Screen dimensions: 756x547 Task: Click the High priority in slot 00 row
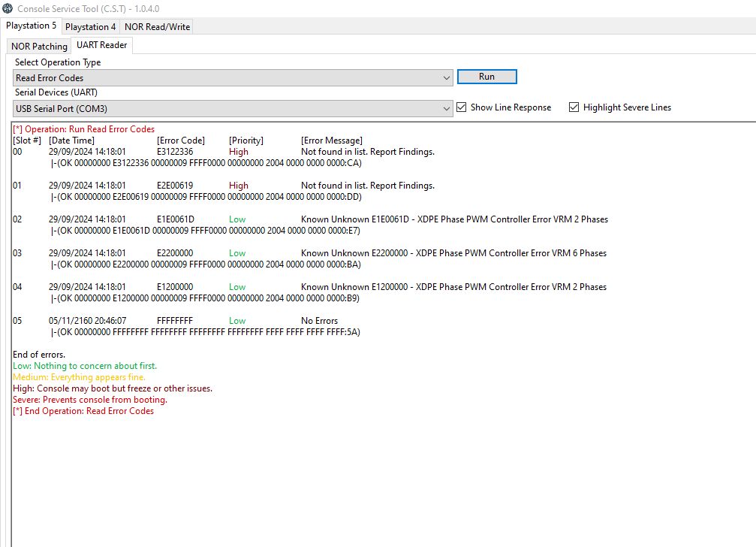pos(239,152)
